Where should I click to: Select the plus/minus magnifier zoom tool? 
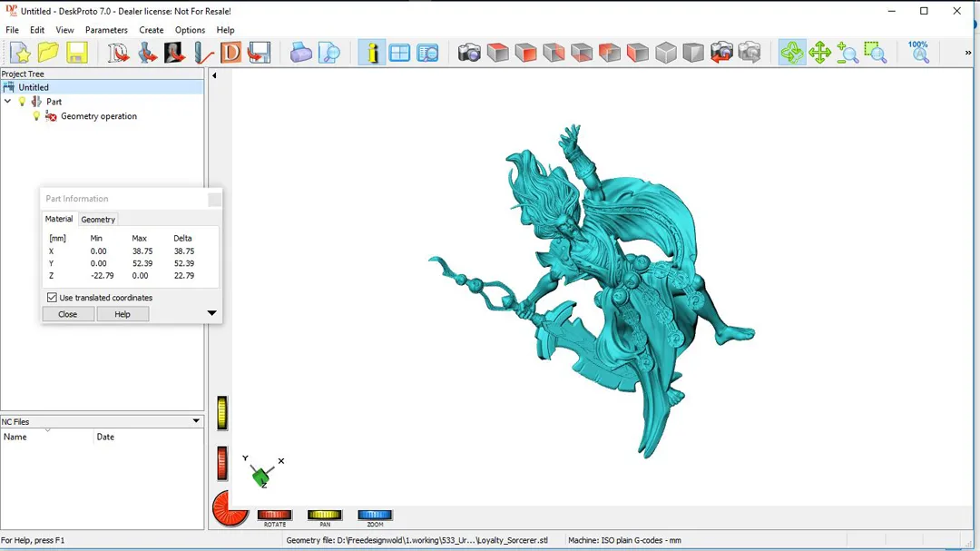click(x=848, y=53)
